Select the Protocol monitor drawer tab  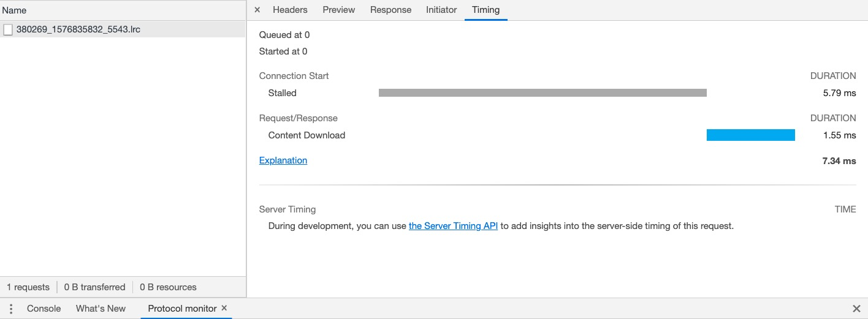182,309
